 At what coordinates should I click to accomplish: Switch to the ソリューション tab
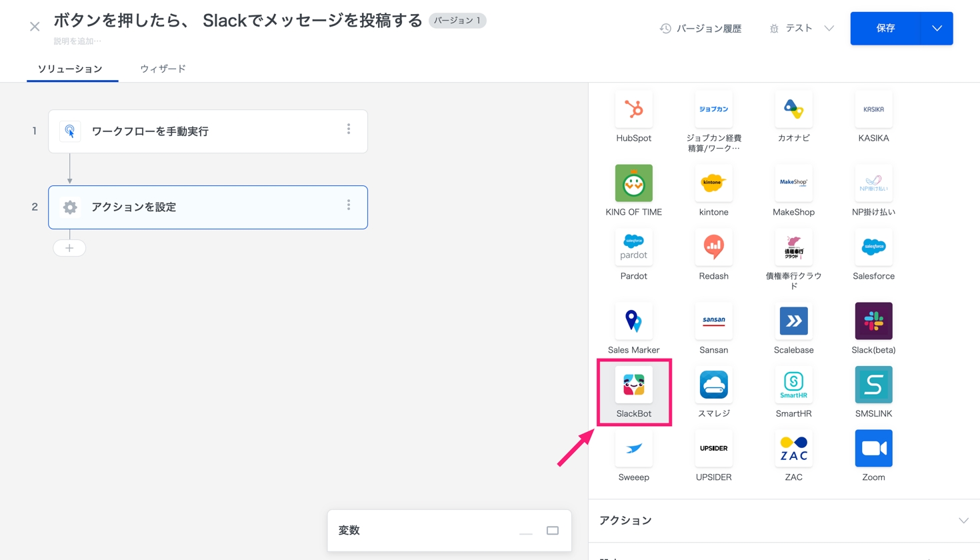[x=70, y=69]
